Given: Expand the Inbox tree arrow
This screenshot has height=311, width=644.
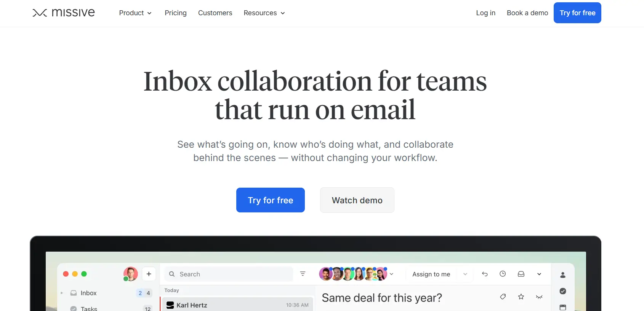Looking at the screenshot, I should tap(62, 293).
